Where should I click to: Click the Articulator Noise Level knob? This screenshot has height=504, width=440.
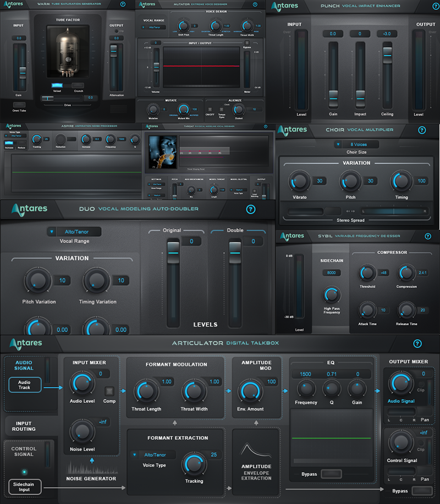pos(82,431)
